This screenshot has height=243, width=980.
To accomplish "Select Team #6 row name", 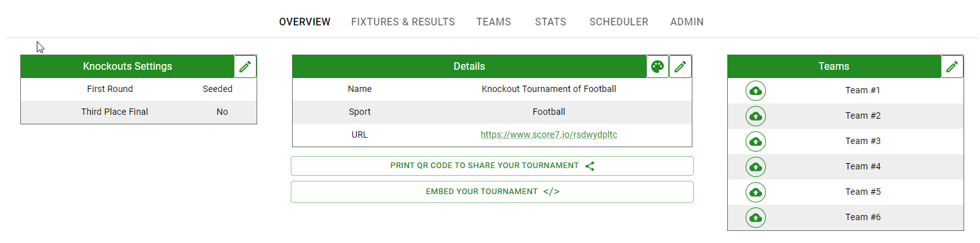I will [x=863, y=217].
